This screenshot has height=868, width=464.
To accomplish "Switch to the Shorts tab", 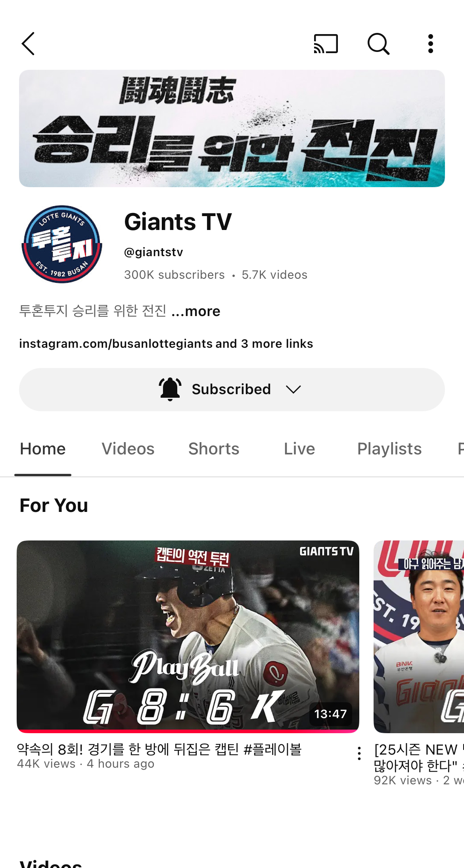I will [x=214, y=449].
